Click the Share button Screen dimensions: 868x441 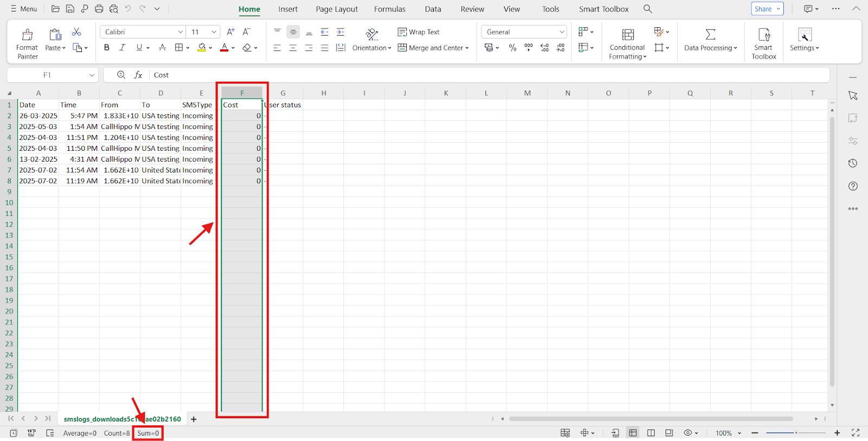(x=767, y=9)
